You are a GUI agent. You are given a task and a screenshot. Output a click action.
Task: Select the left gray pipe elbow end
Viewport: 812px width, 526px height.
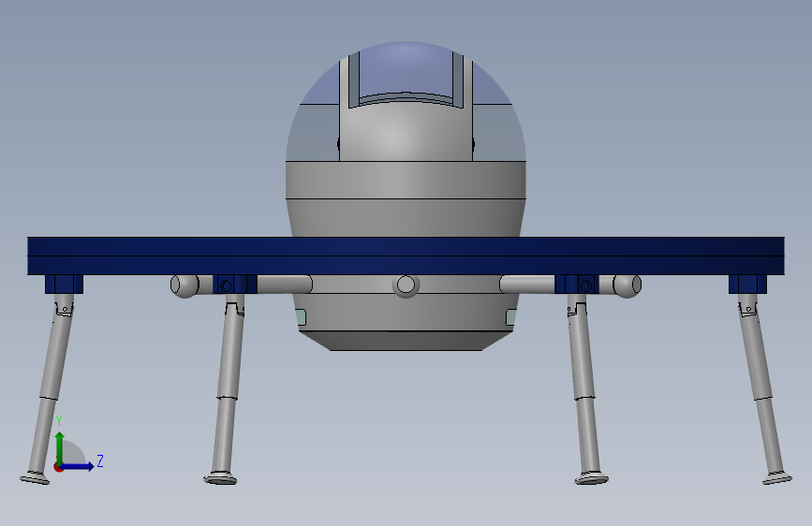184,285
